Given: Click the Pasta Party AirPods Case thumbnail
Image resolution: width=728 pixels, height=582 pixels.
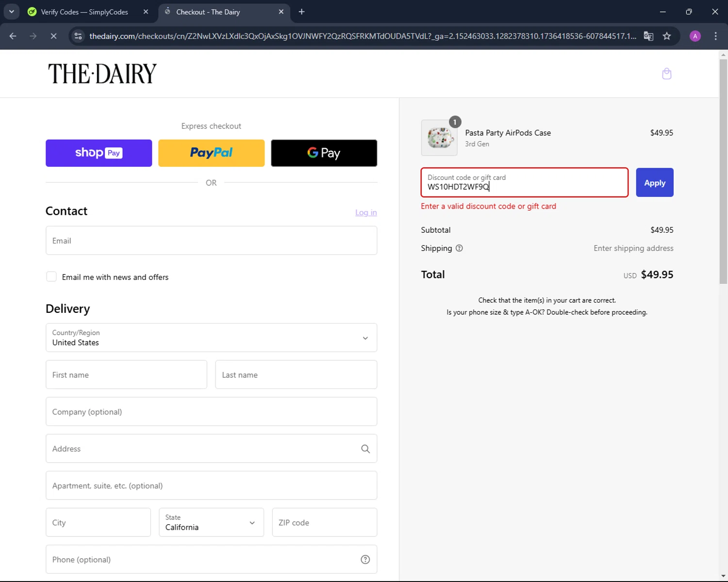Looking at the screenshot, I should [x=439, y=138].
